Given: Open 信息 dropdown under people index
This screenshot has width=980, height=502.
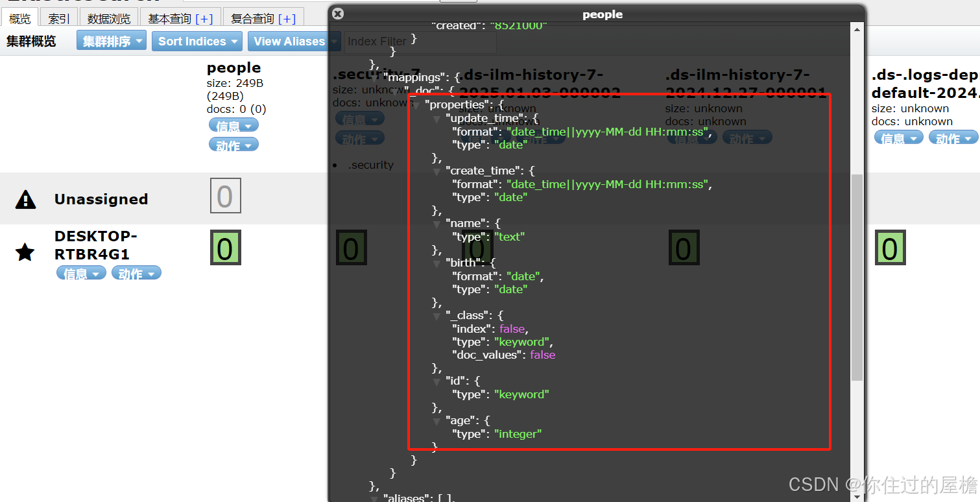Looking at the screenshot, I should point(233,125).
